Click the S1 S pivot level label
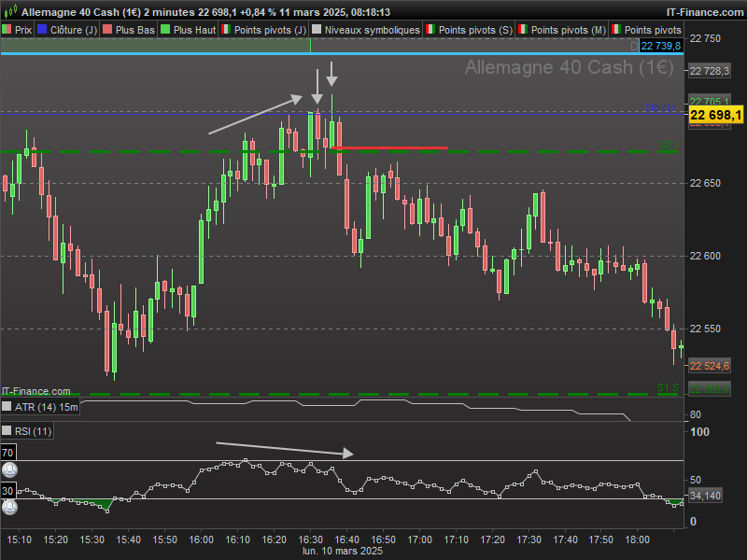747x560 pixels. (668, 387)
